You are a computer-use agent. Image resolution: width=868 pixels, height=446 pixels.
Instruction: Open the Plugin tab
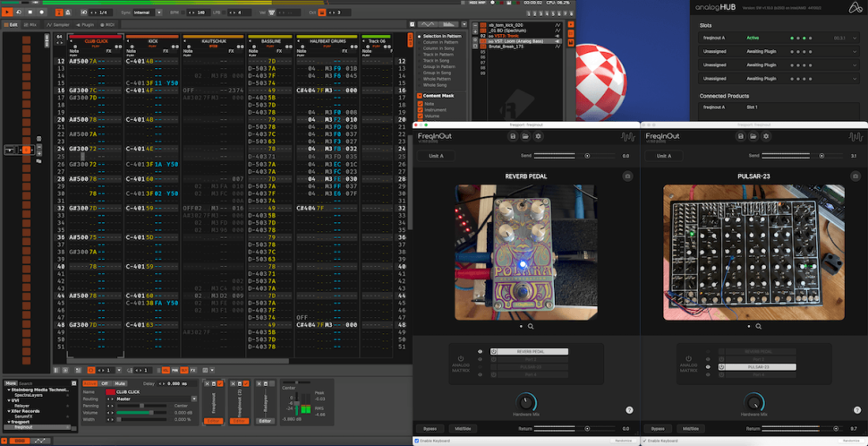[85, 25]
